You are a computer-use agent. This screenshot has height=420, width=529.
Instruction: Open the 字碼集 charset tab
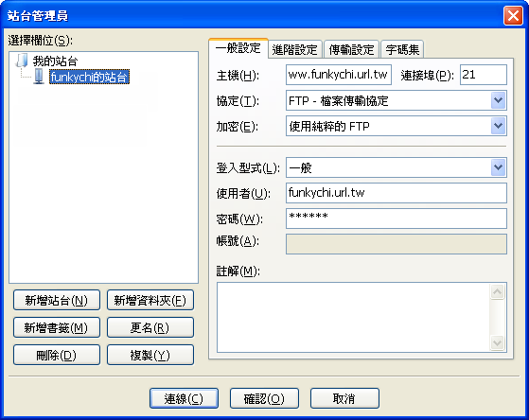click(x=402, y=49)
